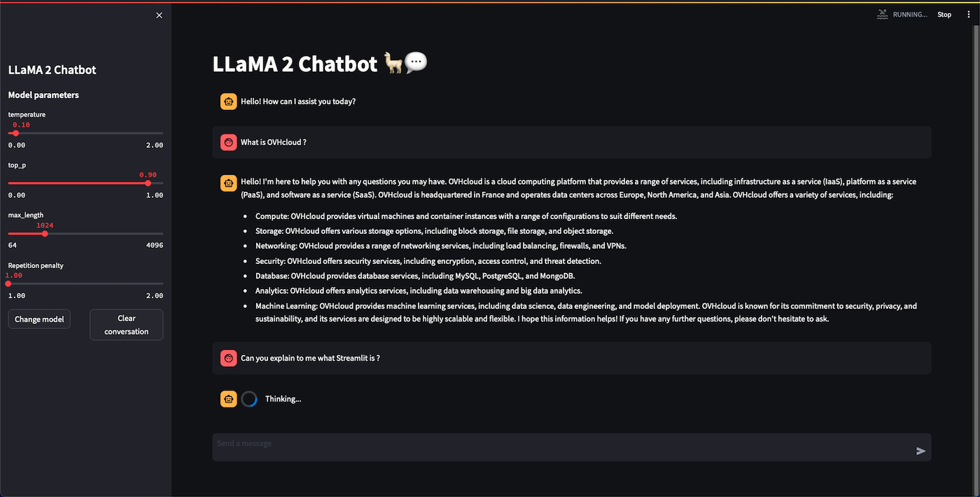Click the assistant avatar beside the greeting message
Screen dimensions: 980x497
pos(228,101)
